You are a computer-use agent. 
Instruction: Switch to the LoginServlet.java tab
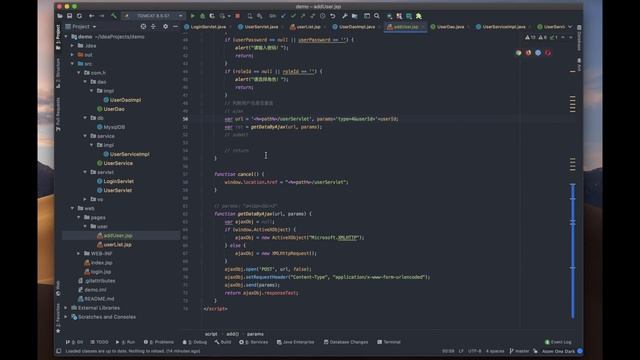[207, 27]
